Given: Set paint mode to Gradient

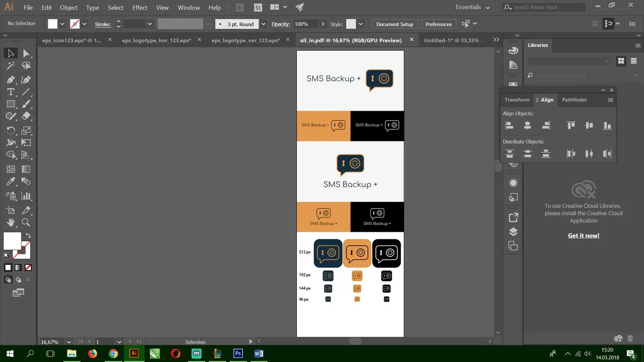Looking at the screenshot, I should [x=18, y=267].
